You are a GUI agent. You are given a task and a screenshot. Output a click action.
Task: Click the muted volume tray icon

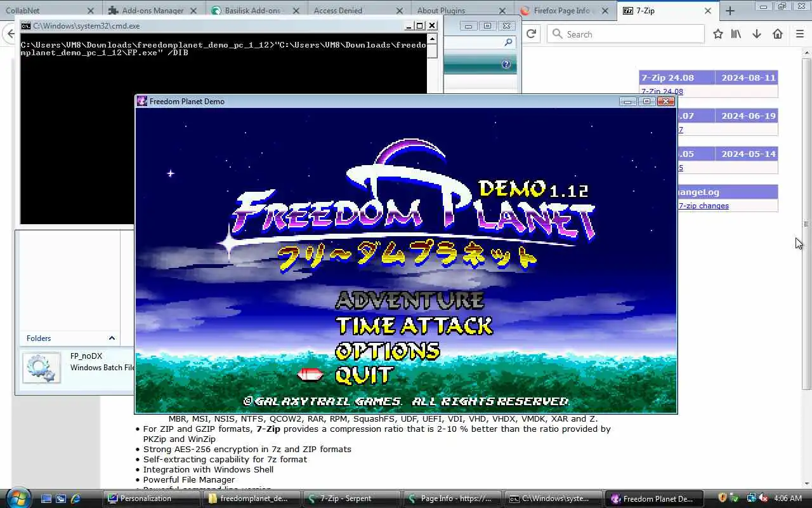coord(764,498)
